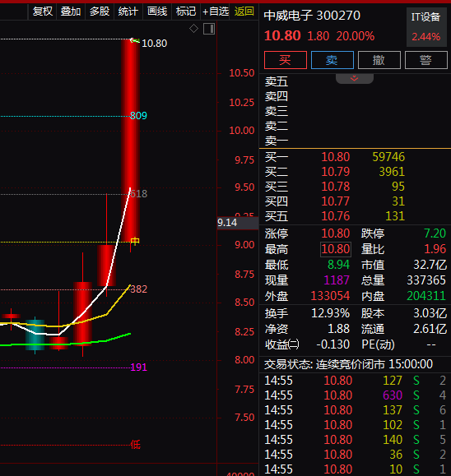Click the red 买 buy button

286,60
